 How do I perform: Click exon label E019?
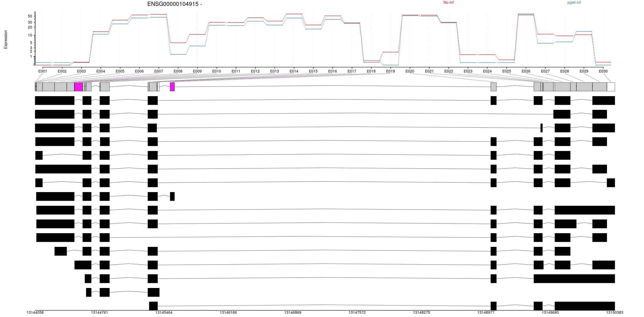(x=390, y=71)
